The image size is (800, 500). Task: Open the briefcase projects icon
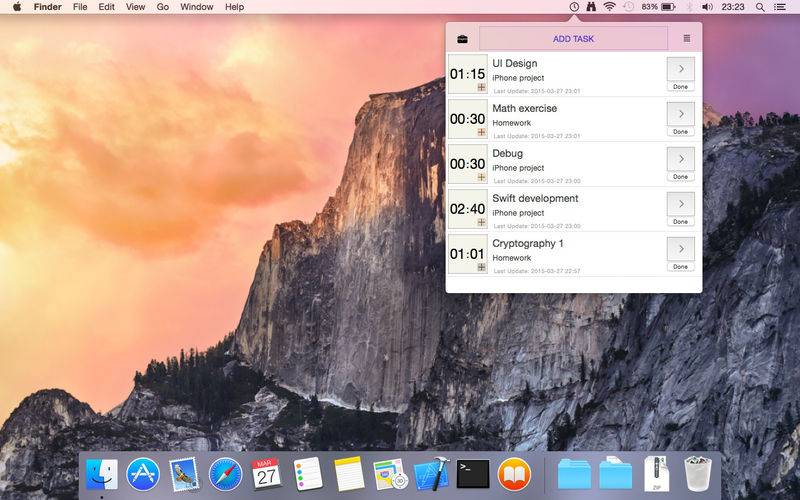click(x=462, y=39)
